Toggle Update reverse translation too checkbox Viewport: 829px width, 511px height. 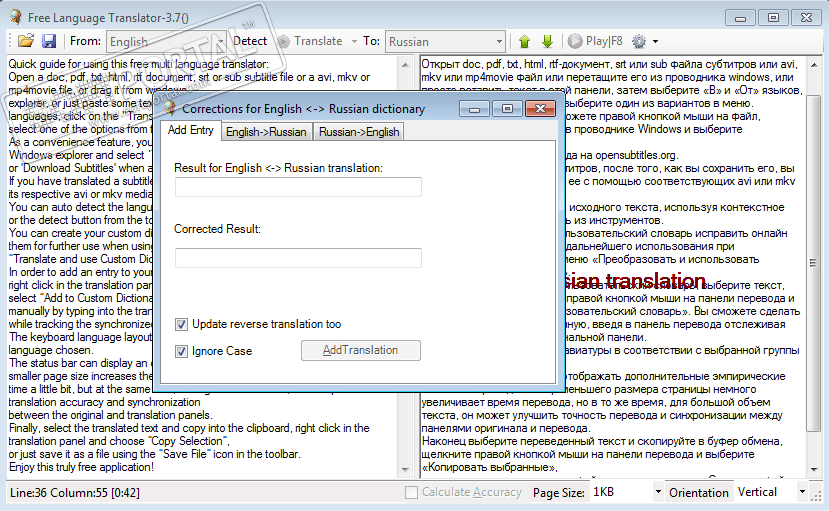181,324
